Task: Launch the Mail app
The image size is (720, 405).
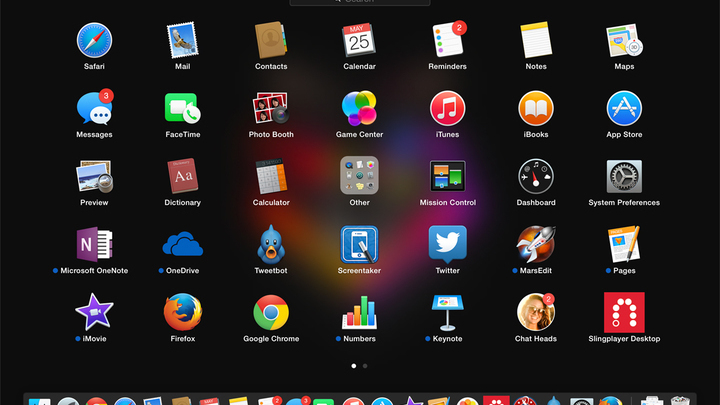Action: point(182,40)
